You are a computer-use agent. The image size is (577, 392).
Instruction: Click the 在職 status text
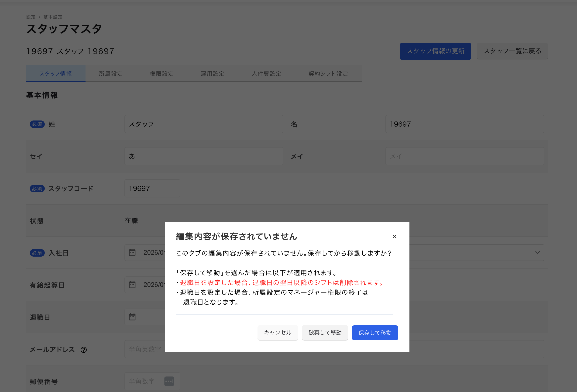coord(131,220)
